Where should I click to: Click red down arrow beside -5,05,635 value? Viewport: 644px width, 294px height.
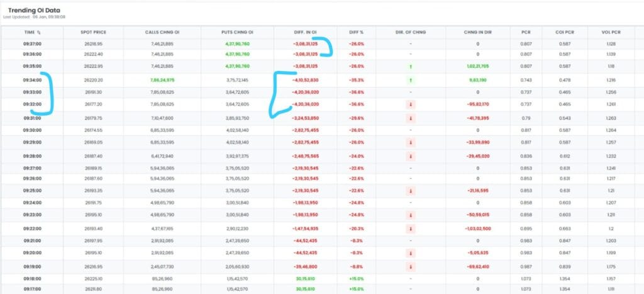point(411,252)
